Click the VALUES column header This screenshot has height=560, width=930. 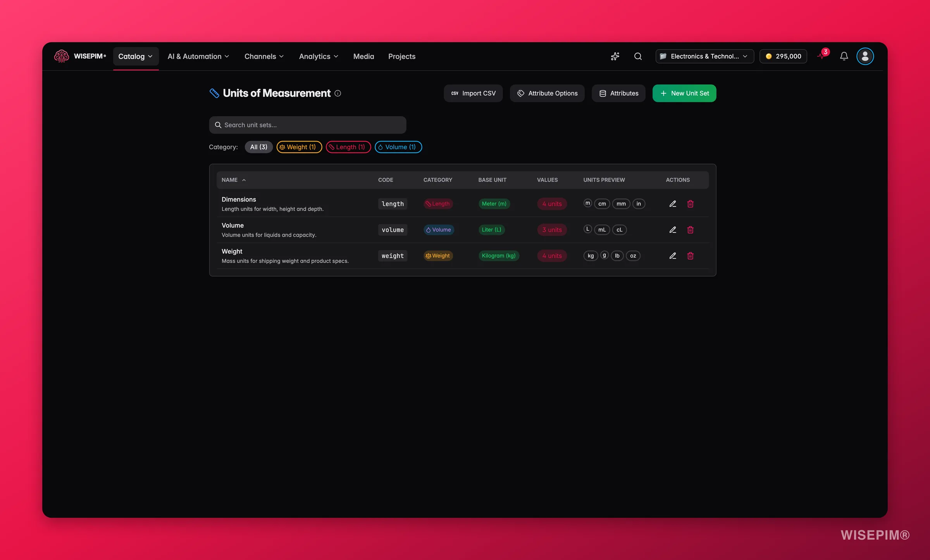pyautogui.click(x=547, y=180)
